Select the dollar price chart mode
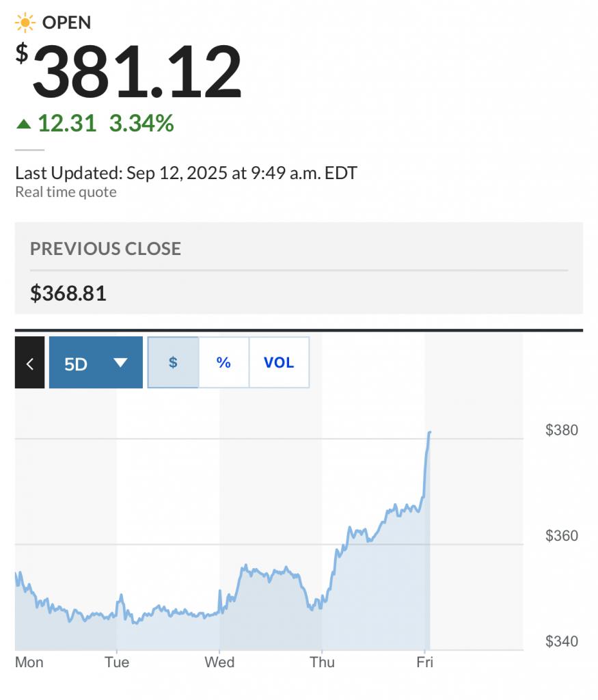The height and width of the screenshot is (700, 598). [x=173, y=362]
